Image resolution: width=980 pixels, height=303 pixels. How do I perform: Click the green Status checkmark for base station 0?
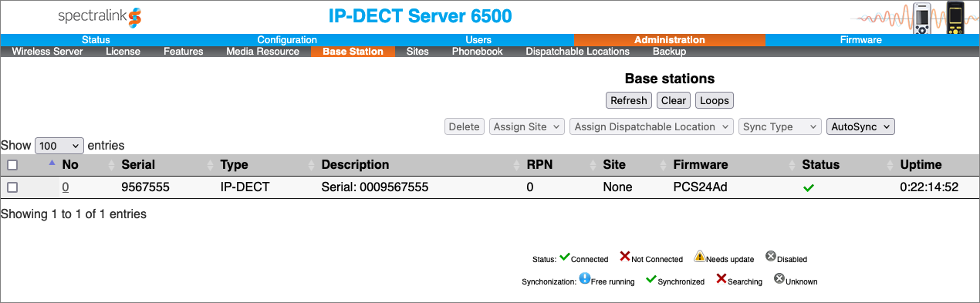pyautogui.click(x=809, y=187)
